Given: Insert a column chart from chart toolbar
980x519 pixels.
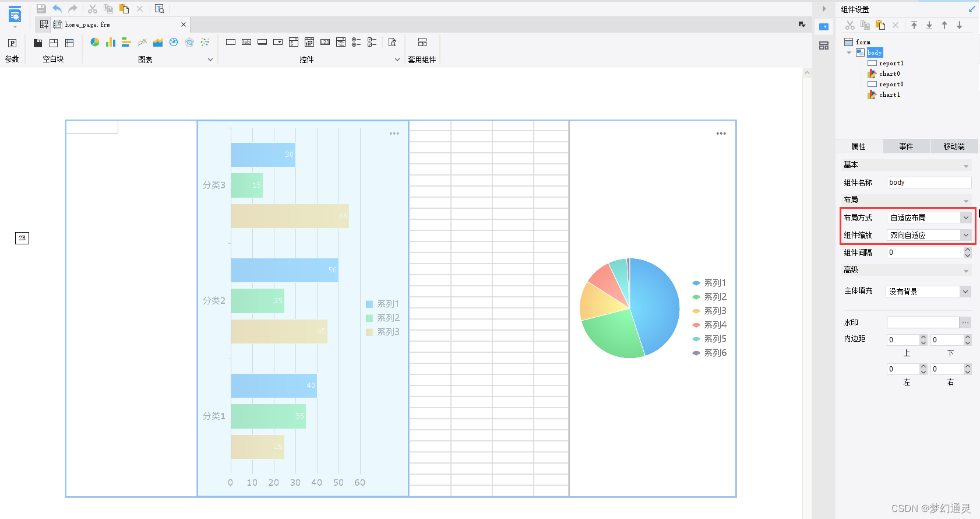Looking at the screenshot, I should click(111, 42).
